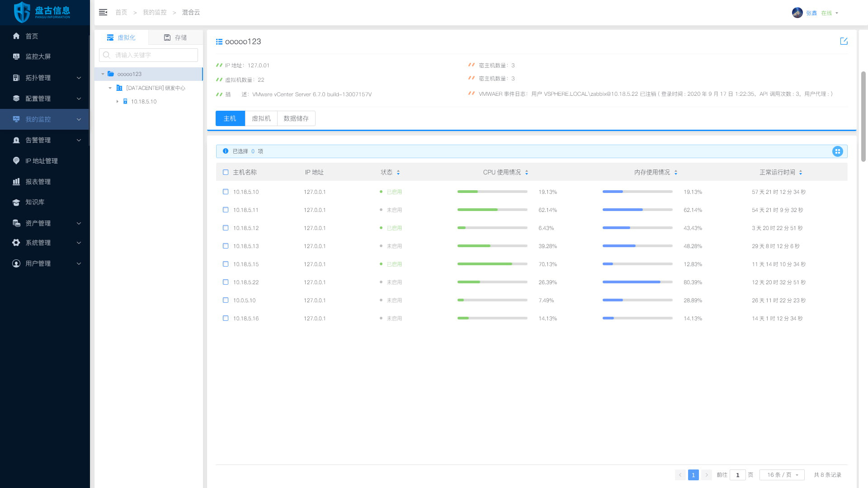
Task: Open 报表管理 in the sidebar
Action: [38, 182]
